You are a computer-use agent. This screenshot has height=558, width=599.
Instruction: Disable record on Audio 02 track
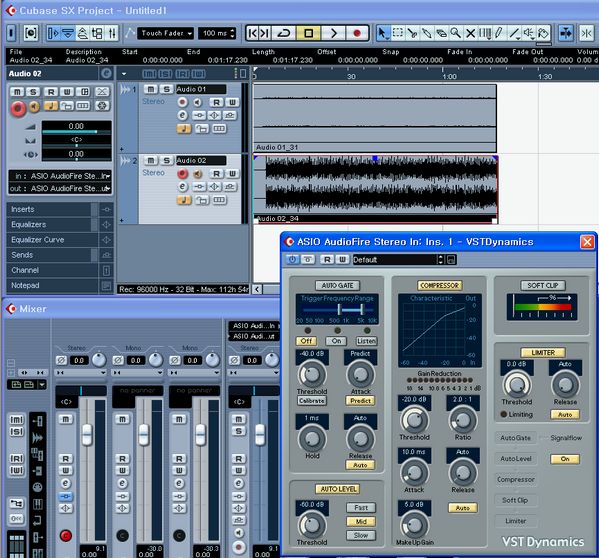click(x=182, y=173)
